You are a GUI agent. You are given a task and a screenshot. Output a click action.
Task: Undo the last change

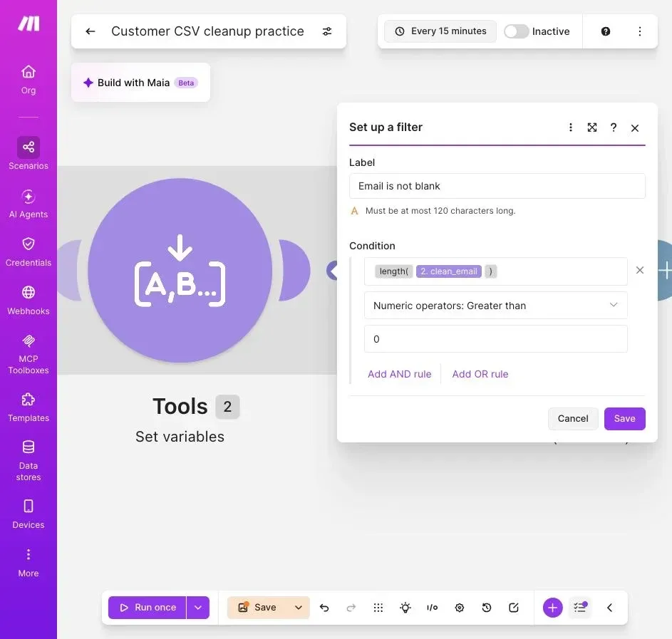(x=324, y=608)
